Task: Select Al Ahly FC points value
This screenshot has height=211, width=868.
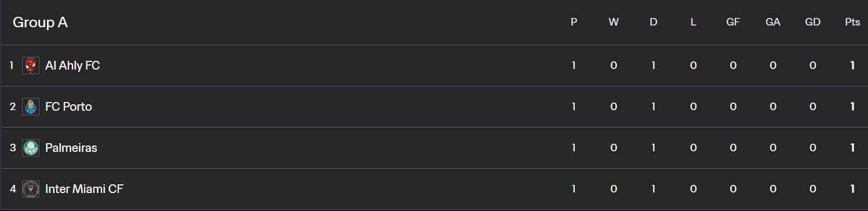Action: 852,66
